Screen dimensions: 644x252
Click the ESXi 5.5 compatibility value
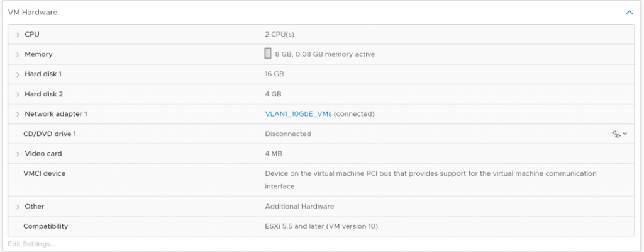coord(321,226)
